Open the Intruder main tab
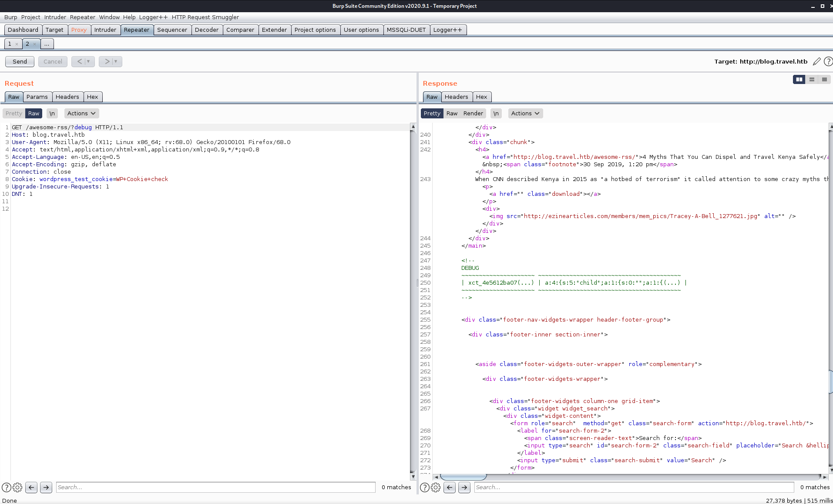This screenshot has height=504, width=833. [x=105, y=30]
